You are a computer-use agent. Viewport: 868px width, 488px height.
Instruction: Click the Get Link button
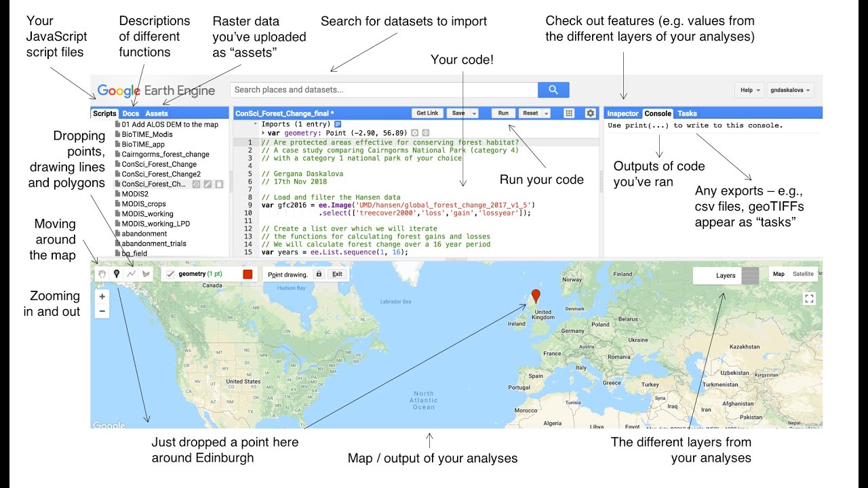click(x=427, y=113)
